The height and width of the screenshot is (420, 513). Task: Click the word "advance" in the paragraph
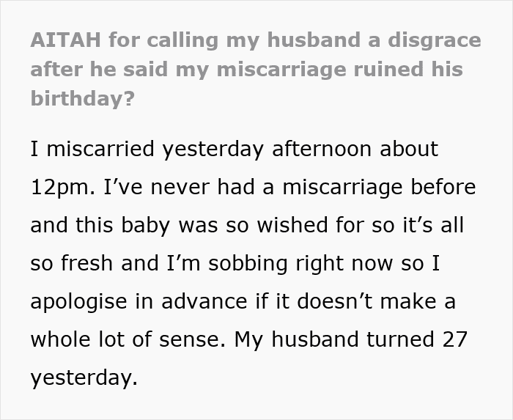(204, 301)
